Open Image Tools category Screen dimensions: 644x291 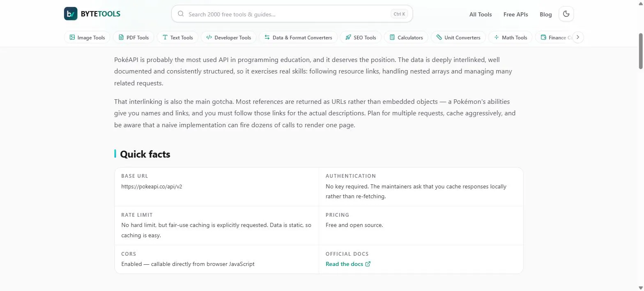point(87,37)
